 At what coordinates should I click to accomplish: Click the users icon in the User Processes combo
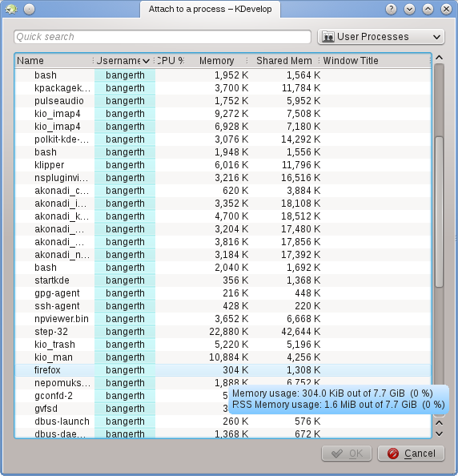coord(327,37)
